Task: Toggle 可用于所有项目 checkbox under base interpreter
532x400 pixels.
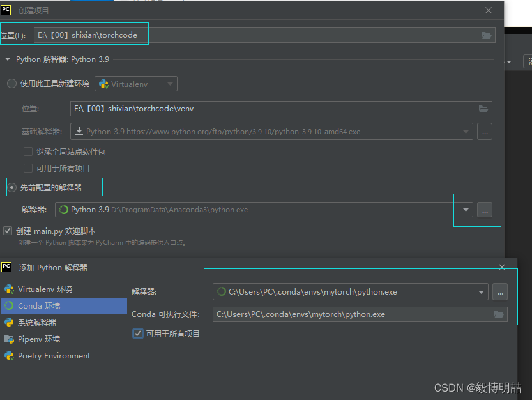Action: point(28,168)
